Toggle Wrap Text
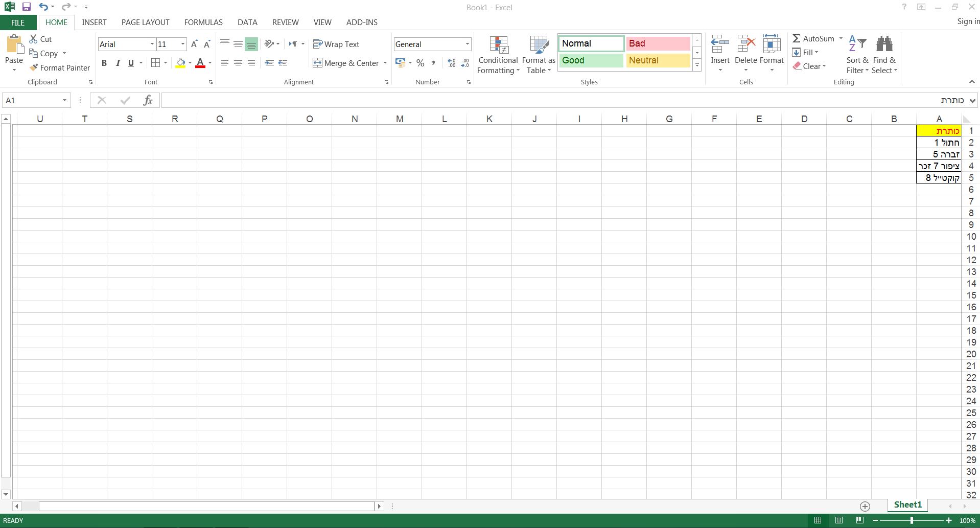Image resolution: width=980 pixels, height=528 pixels. [336, 44]
